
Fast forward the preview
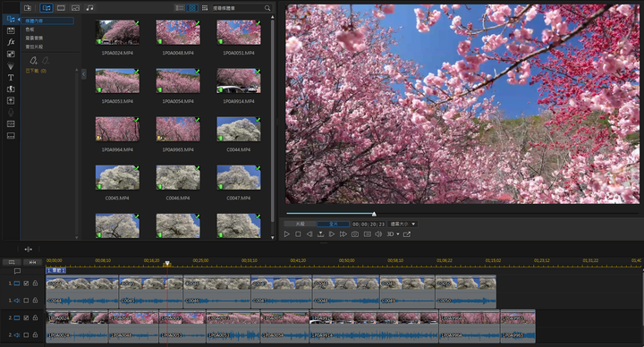click(x=343, y=234)
